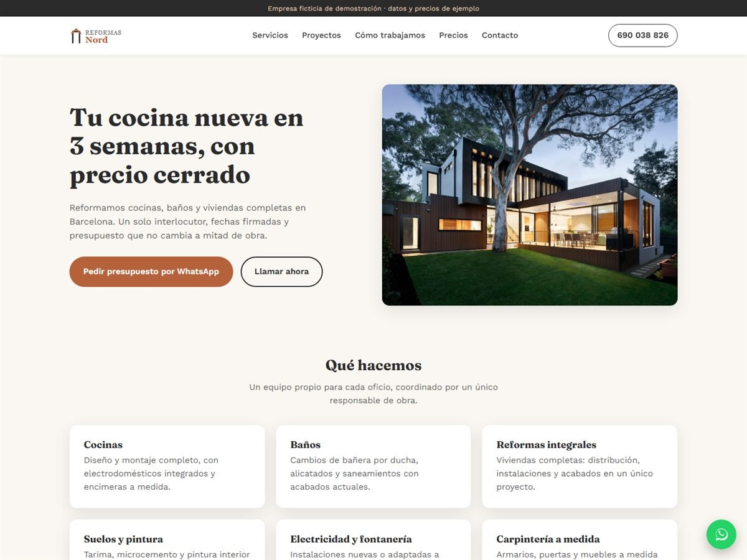Screen dimensions: 747x560
Task: Select the Reformas integrales service card
Action: [580, 467]
